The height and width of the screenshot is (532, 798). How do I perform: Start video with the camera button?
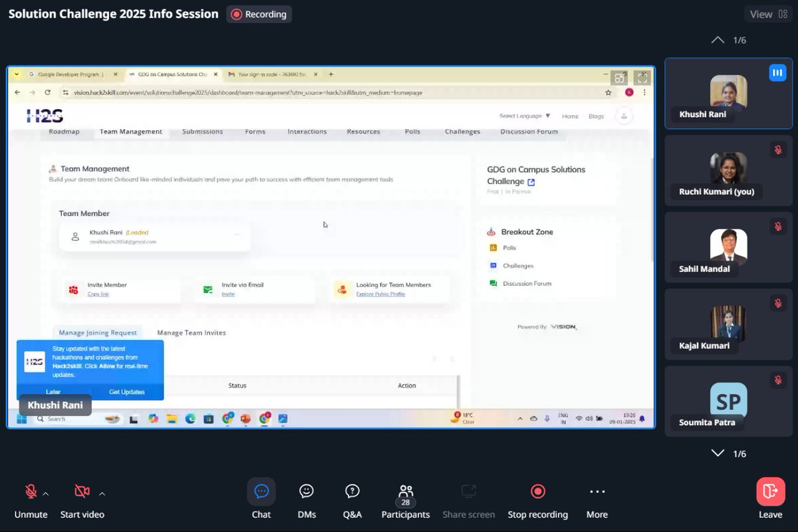pos(82,499)
